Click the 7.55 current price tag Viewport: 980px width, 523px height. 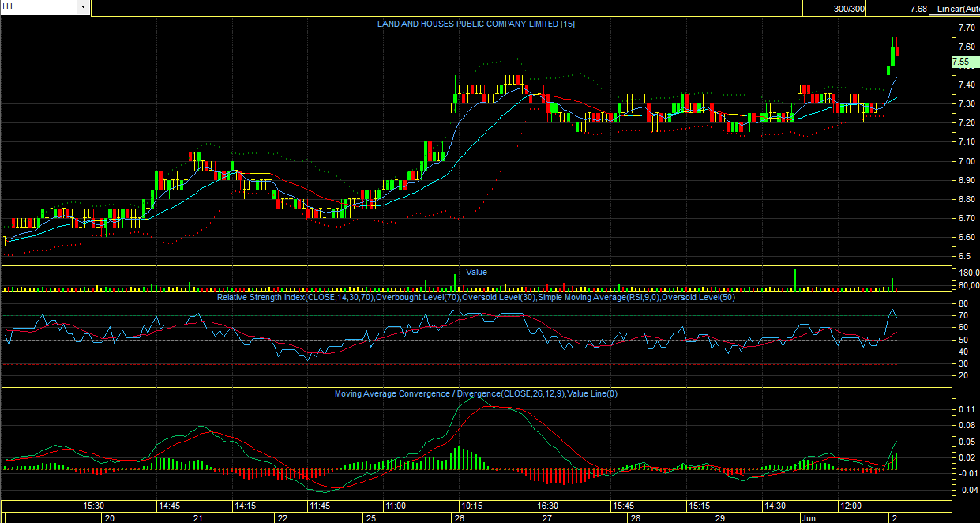pos(960,61)
